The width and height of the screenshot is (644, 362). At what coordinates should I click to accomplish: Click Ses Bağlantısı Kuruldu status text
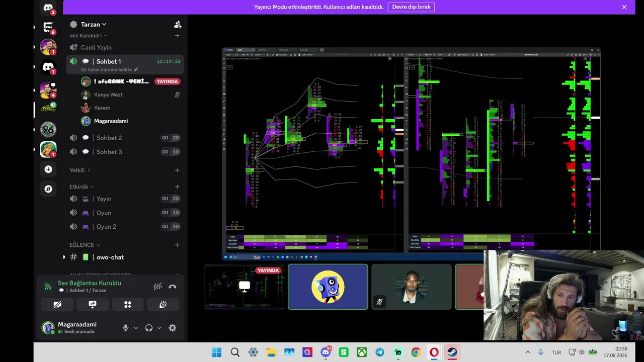click(x=90, y=283)
